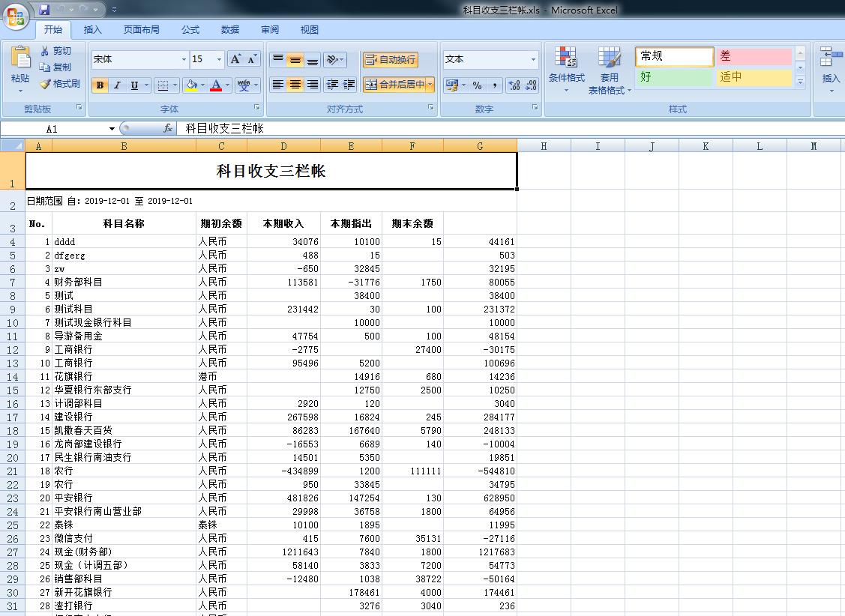
Task: Expand the number format dropdown (文本)
Action: (x=533, y=59)
